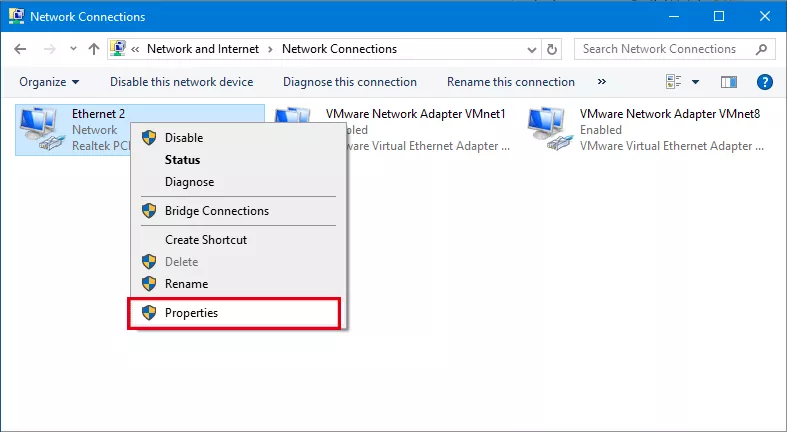Open the recent locations dropdown arrow

pos(73,49)
